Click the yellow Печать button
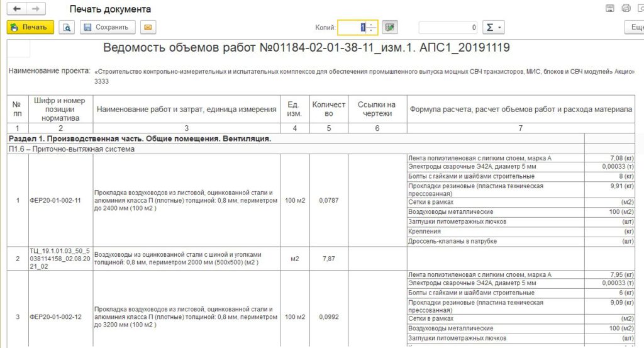This screenshot has width=644, height=348. tap(30, 27)
